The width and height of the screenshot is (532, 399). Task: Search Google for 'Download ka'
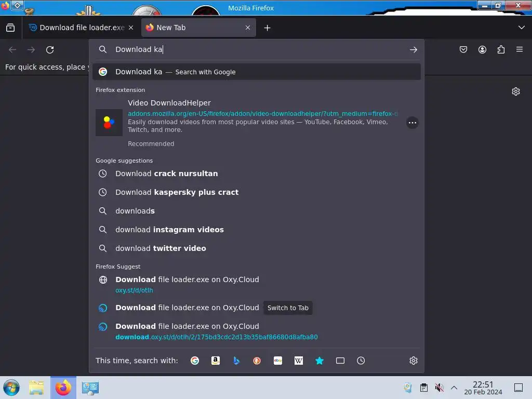257,72
